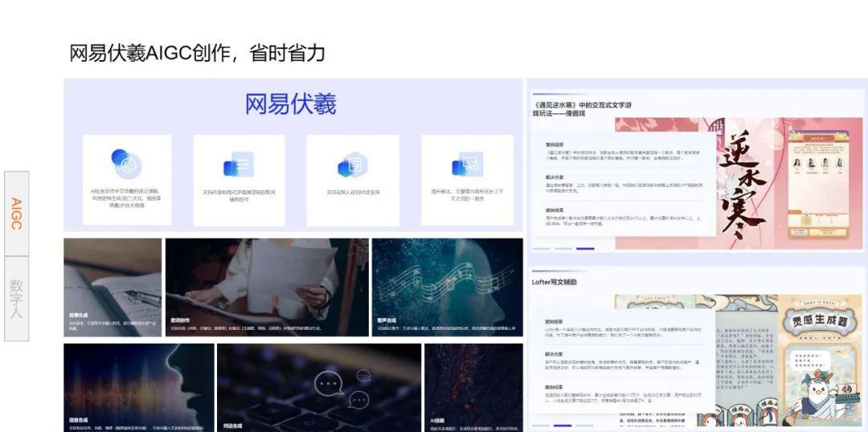
Task: Click the Lofter写文辅助 case title
Action: [x=554, y=282]
